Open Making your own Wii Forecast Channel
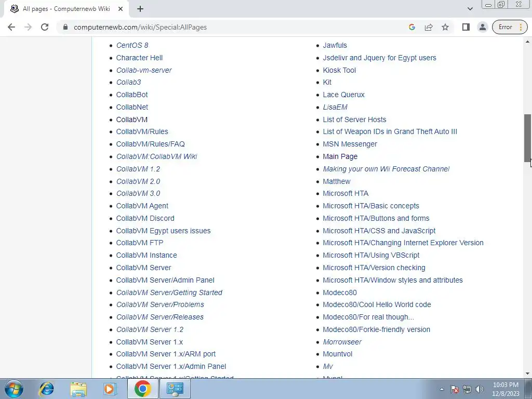 pos(386,169)
